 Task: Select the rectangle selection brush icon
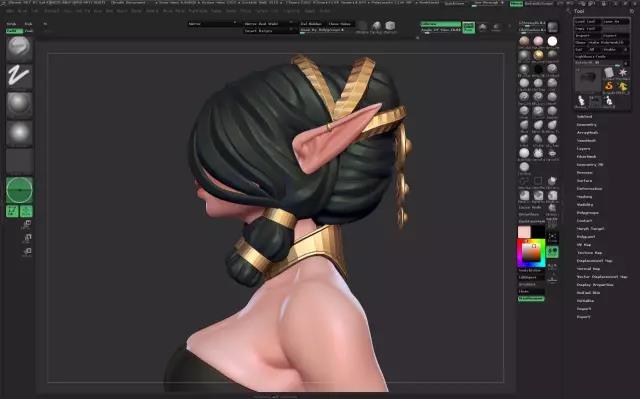538,181
